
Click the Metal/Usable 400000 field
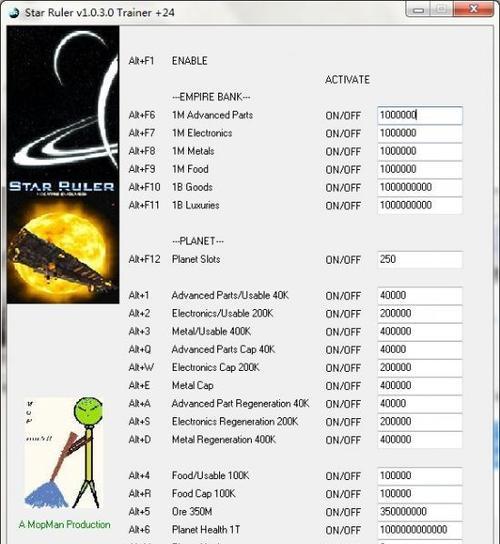click(420, 332)
